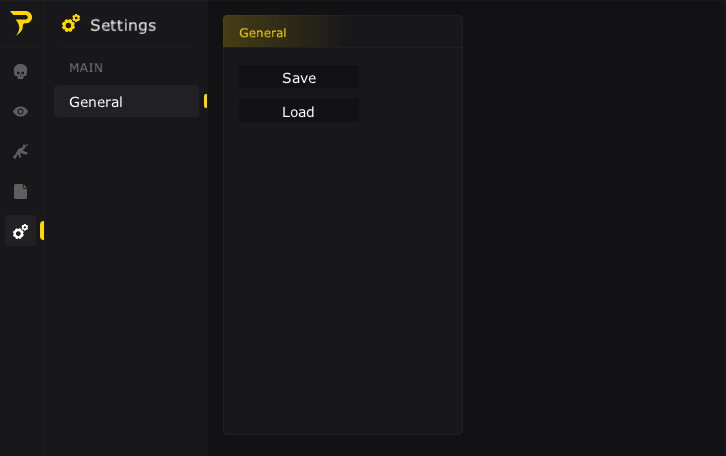Click the divider line under Settings header
Image resolution: width=726 pixels, height=456 pixels.
point(126,46)
